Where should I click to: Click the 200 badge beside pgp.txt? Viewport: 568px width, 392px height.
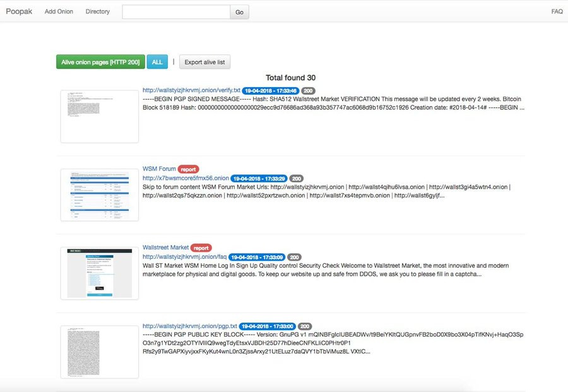(305, 326)
